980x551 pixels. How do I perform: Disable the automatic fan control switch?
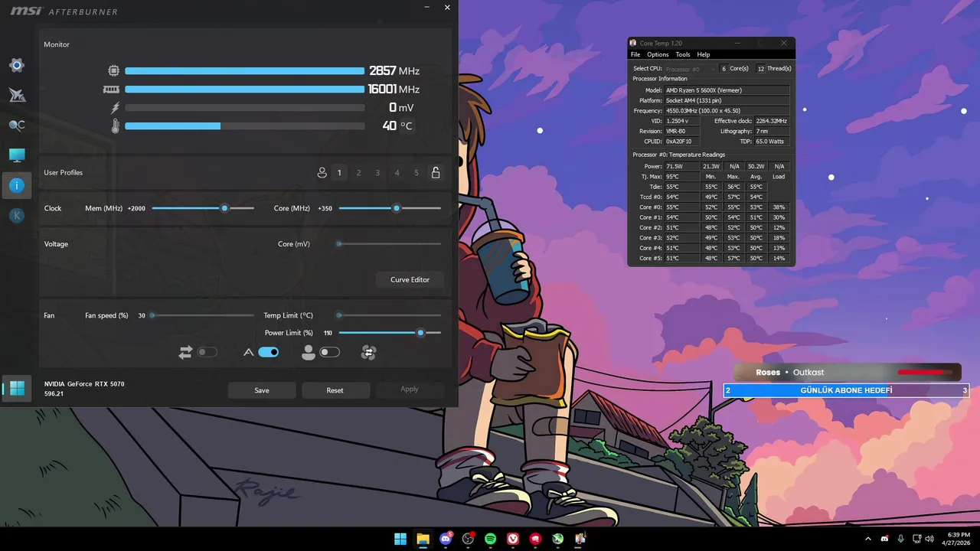269,352
